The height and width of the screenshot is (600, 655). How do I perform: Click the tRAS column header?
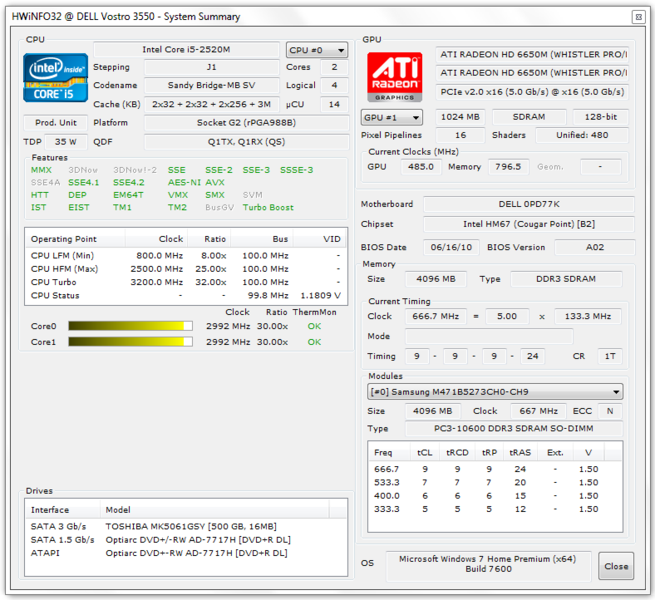point(520,453)
